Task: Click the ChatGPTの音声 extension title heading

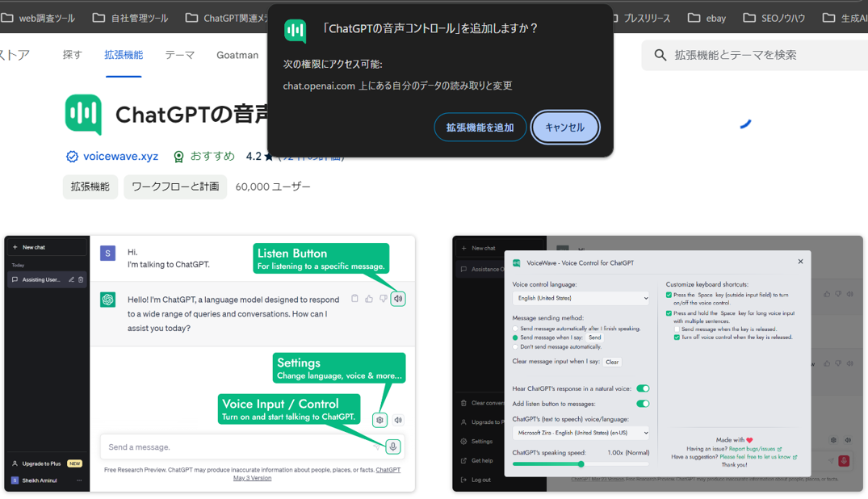Action: tap(191, 115)
